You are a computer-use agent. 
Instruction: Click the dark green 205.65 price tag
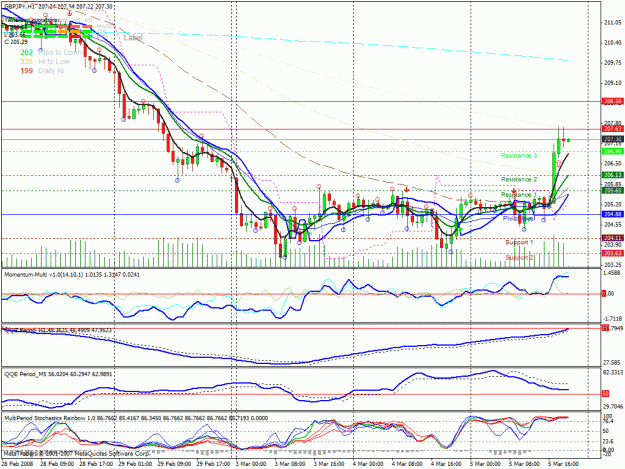click(613, 191)
